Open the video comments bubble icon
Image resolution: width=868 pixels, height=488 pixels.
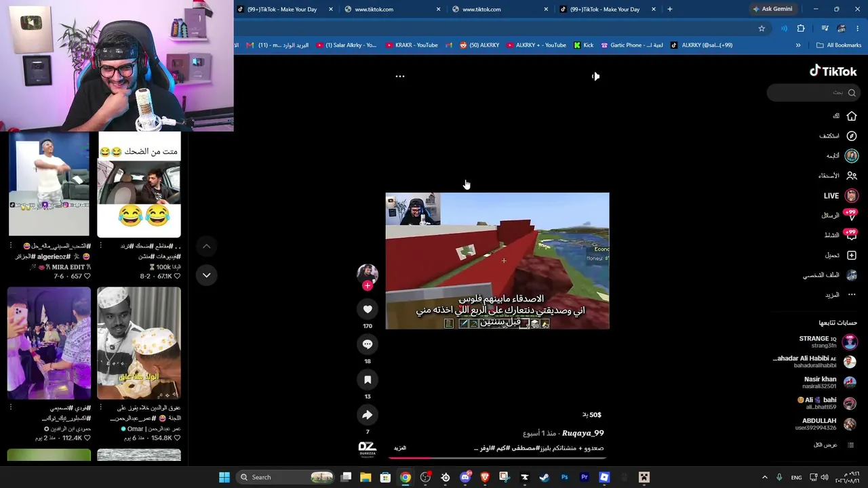click(368, 344)
